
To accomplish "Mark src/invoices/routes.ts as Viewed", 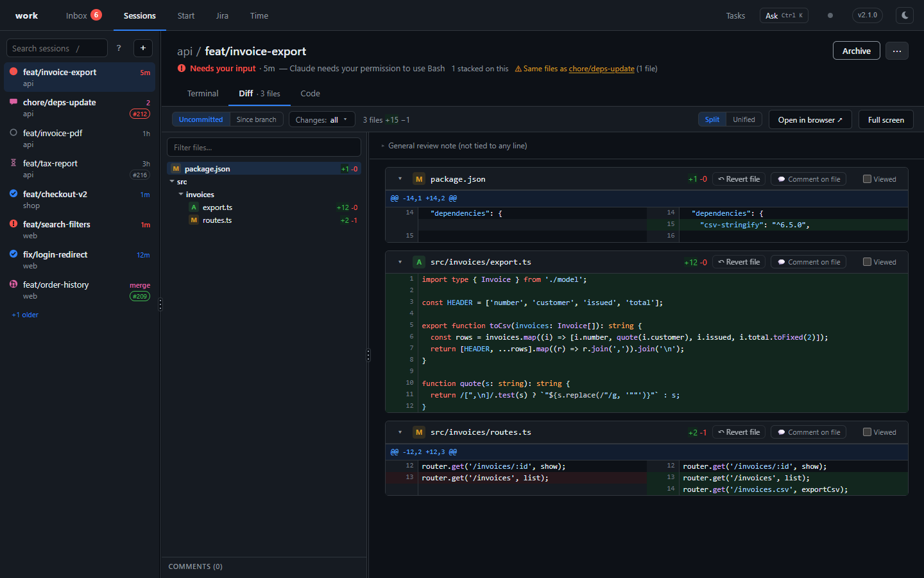I will [868, 432].
